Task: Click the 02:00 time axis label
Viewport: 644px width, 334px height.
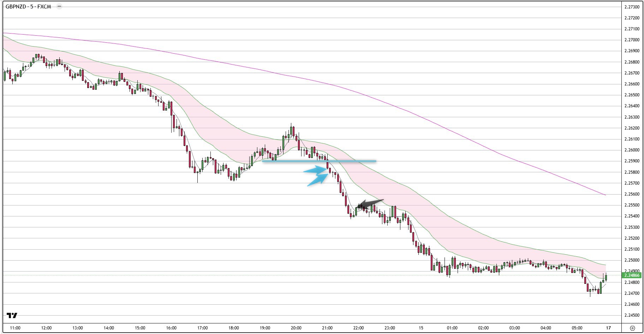Action: [483, 328]
